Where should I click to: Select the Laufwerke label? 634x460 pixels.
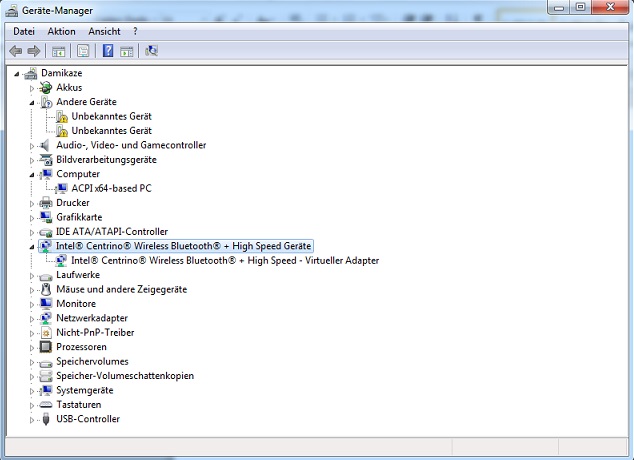[x=78, y=275]
